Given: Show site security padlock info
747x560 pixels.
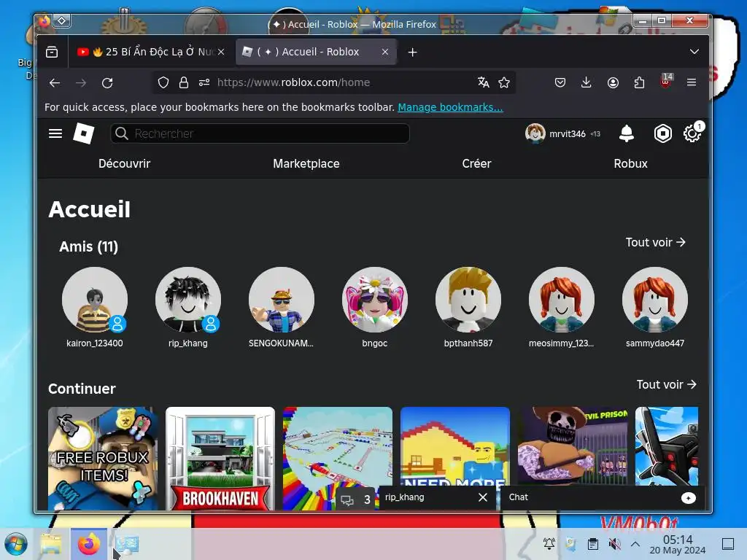Looking at the screenshot, I should [x=183, y=82].
